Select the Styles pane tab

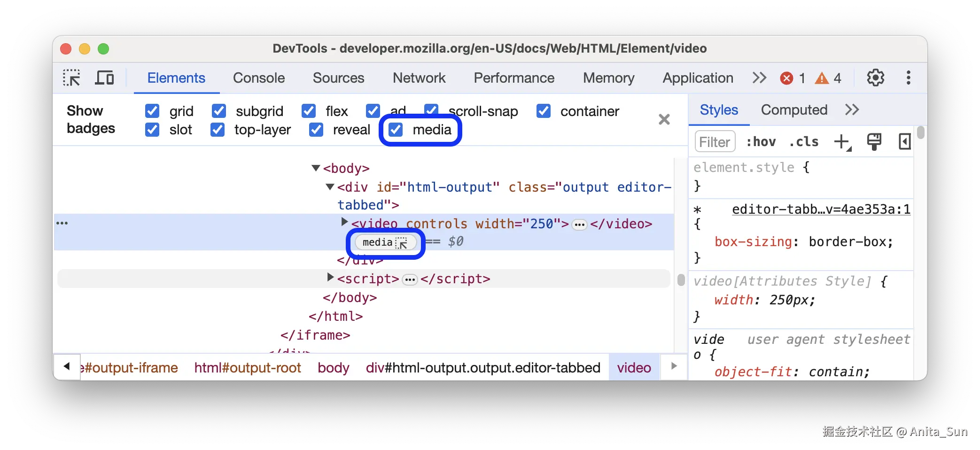click(719, 110)
